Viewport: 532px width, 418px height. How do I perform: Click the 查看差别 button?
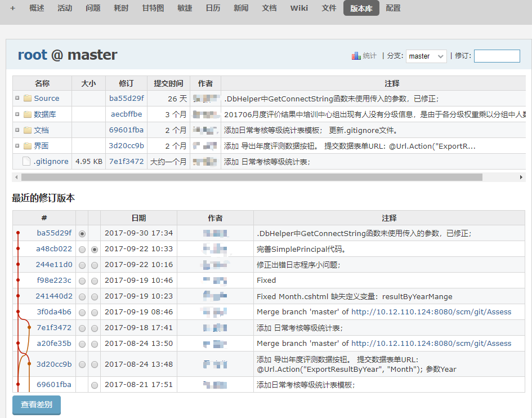point(37,405)
